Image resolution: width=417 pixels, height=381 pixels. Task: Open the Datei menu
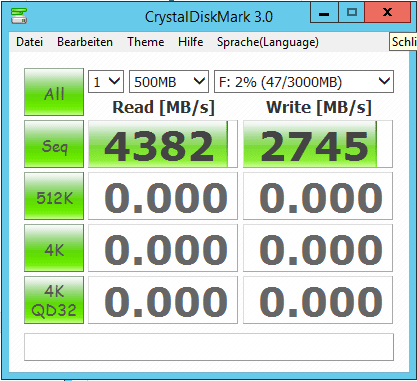coord(29,42)
